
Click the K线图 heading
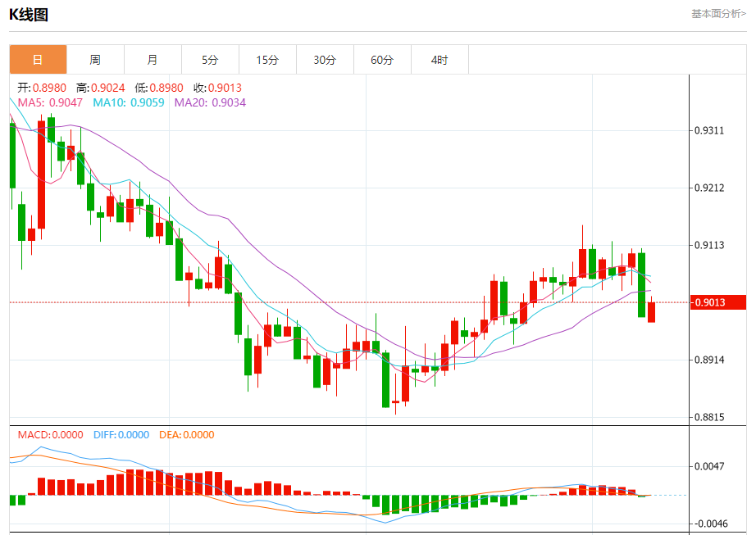(29, 15)
